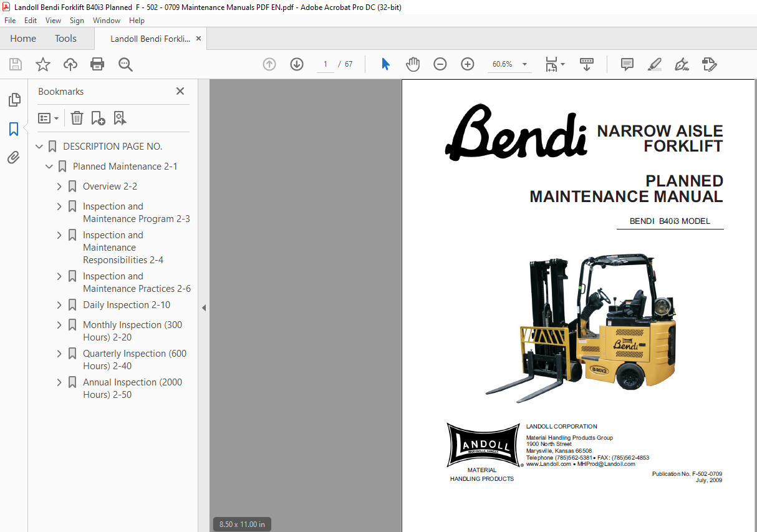Choose the Selection arrow tool
Screen dimensions: 757x532
click(x=385, y=64)
